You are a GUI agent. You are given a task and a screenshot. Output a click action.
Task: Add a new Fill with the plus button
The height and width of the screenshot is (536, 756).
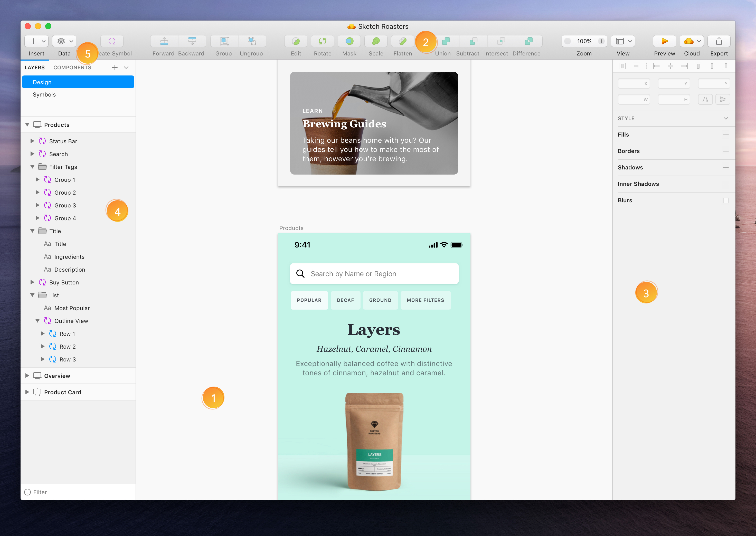click(x=726, y=135)
